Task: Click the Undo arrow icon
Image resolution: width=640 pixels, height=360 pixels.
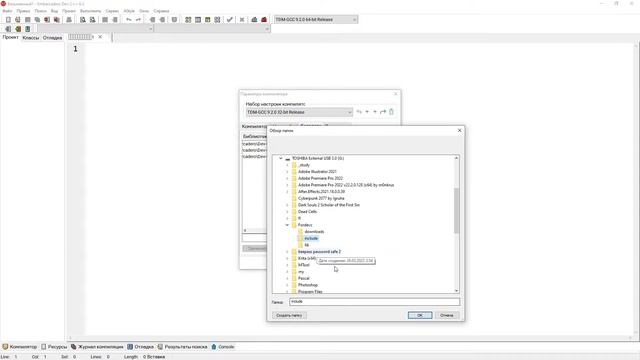Action: [129, 20]
